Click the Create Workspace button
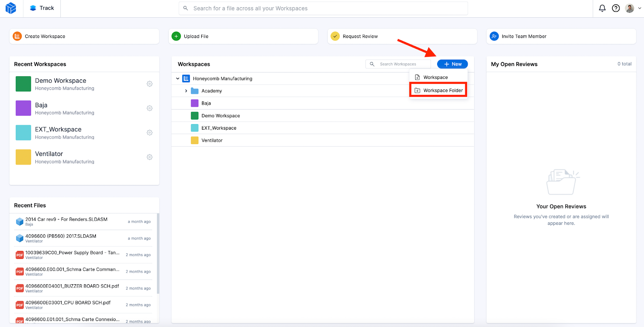The width and height of the screenshot is (644, 327). click(x=84, y=36)
